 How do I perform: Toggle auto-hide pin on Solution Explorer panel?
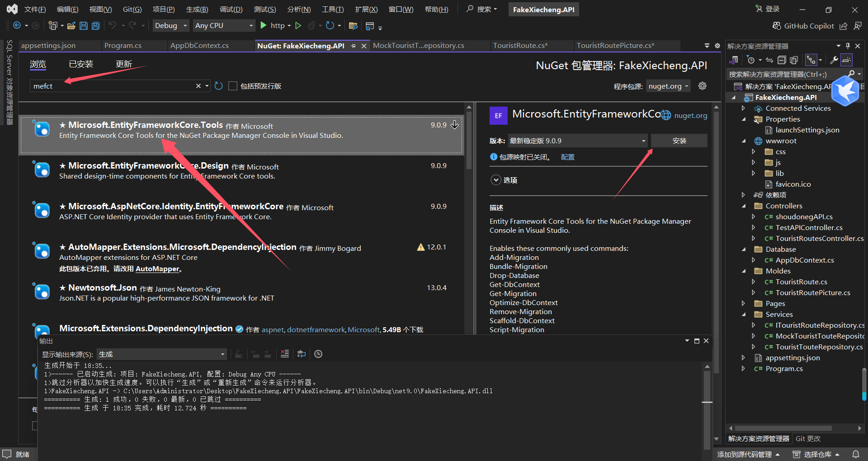(848, 46)
